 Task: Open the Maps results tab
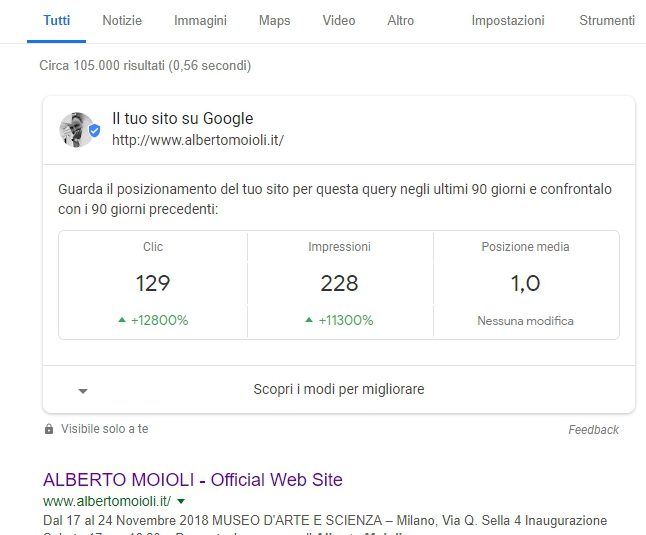point(274,20)
